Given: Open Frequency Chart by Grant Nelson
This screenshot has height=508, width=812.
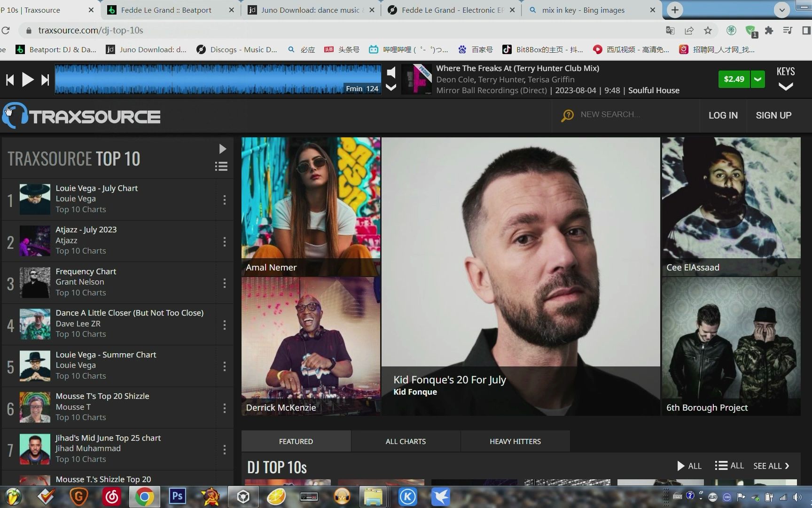Looking at the screenshot, I should (86, 271).
